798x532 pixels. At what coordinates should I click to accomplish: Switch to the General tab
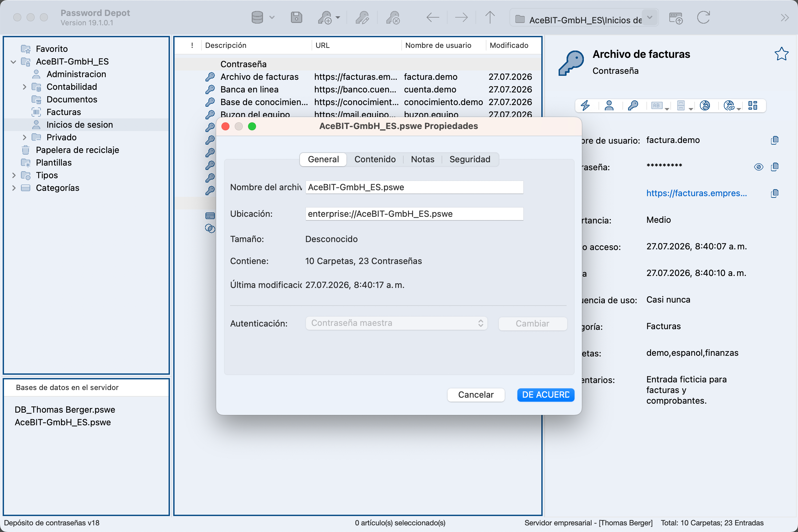[x=323, y=159]
